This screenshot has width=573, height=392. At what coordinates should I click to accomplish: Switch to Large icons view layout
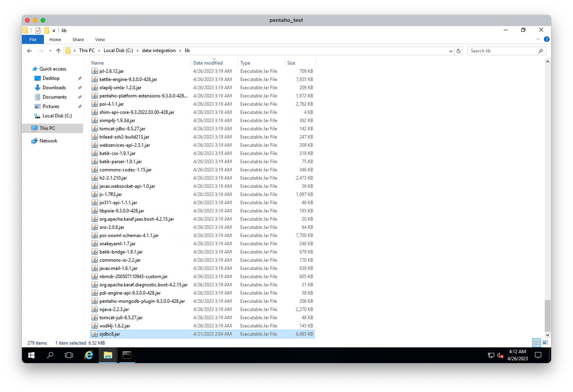545,343
